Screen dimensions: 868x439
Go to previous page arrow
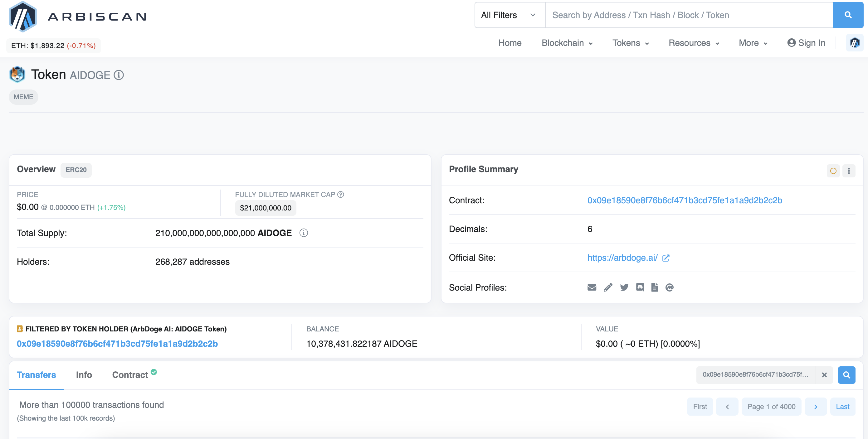(x=727, y=406)
